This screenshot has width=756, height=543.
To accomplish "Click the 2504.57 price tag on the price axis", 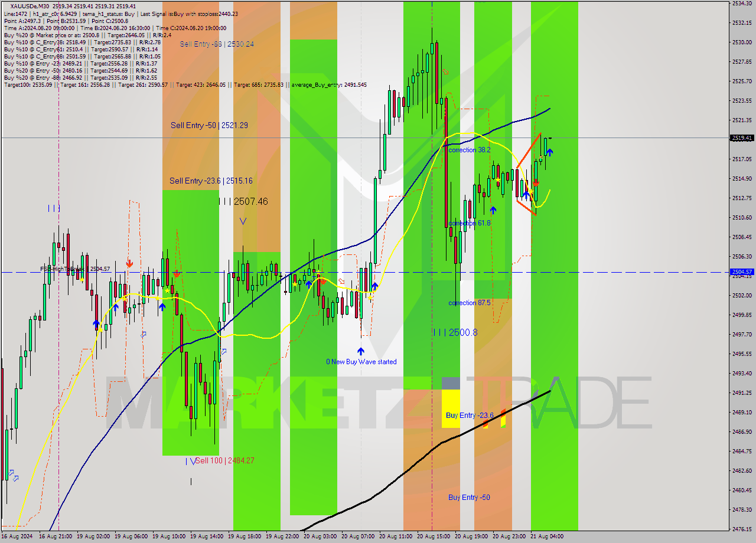I will pos(742,272).
